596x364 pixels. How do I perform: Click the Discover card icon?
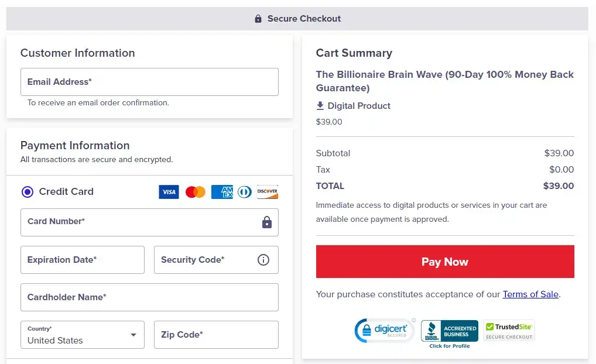click(267, 191)
